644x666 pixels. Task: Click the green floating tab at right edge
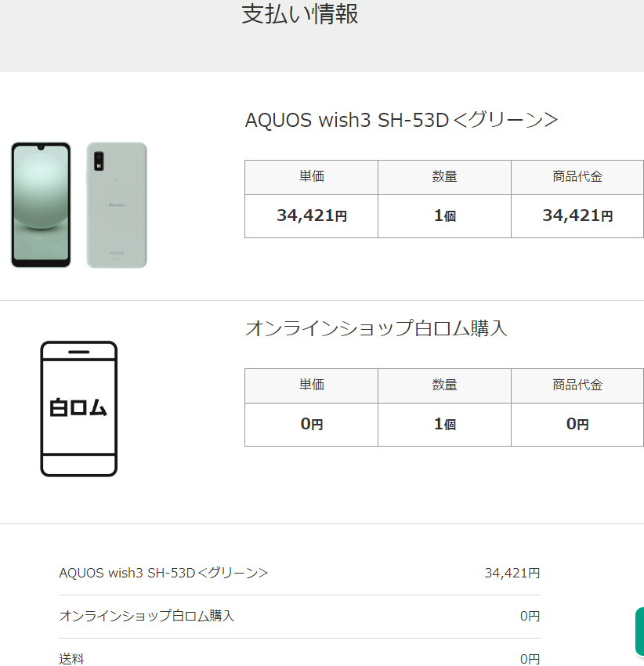640,632
